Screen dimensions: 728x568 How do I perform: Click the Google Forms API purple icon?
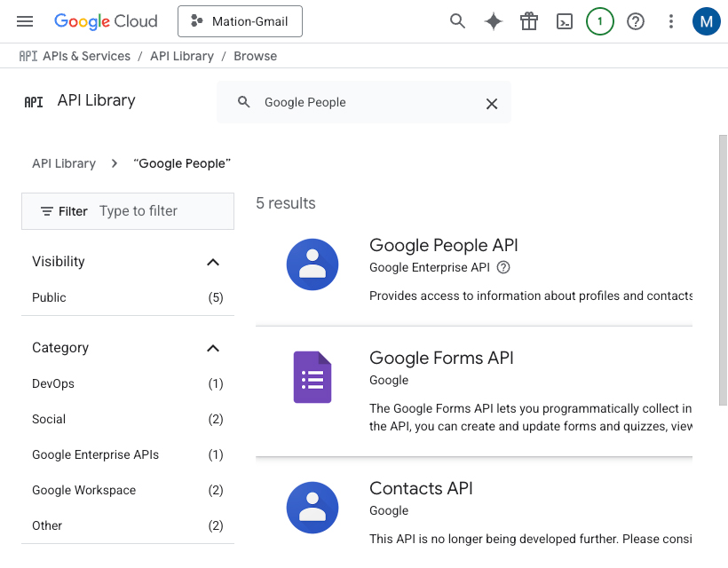[313, 377]
